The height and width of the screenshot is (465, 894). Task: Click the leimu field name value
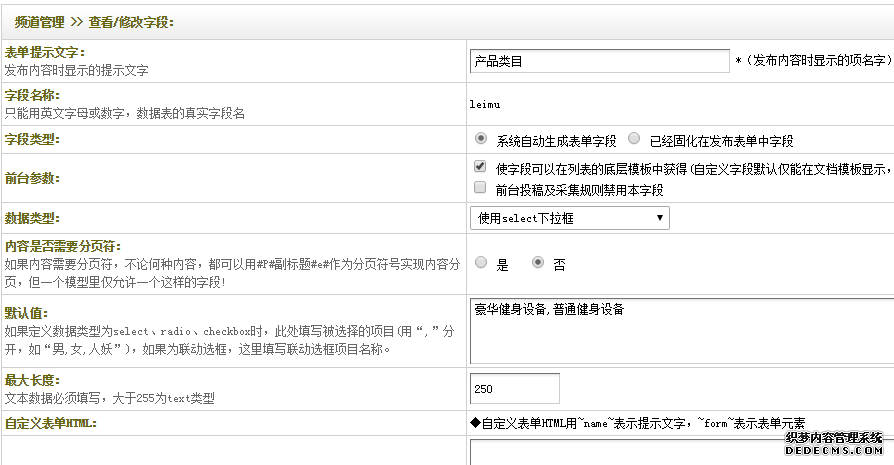click(x=484, y=103)
